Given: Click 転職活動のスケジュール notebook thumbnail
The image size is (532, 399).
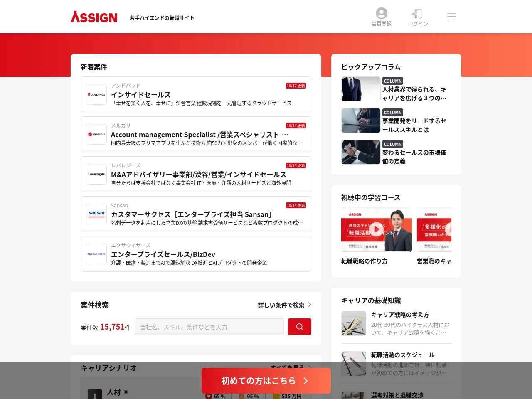Looking at the screenshot, I should coord(354,364).
